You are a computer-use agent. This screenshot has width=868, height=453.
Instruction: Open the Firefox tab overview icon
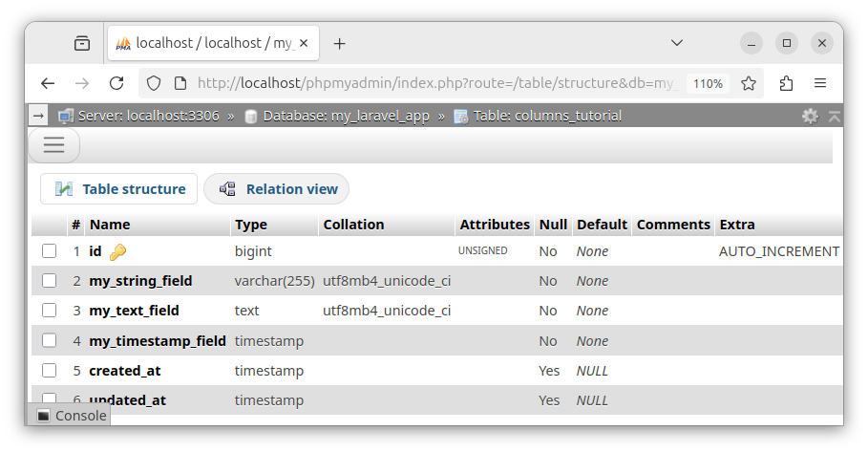(x=82, y=43)
